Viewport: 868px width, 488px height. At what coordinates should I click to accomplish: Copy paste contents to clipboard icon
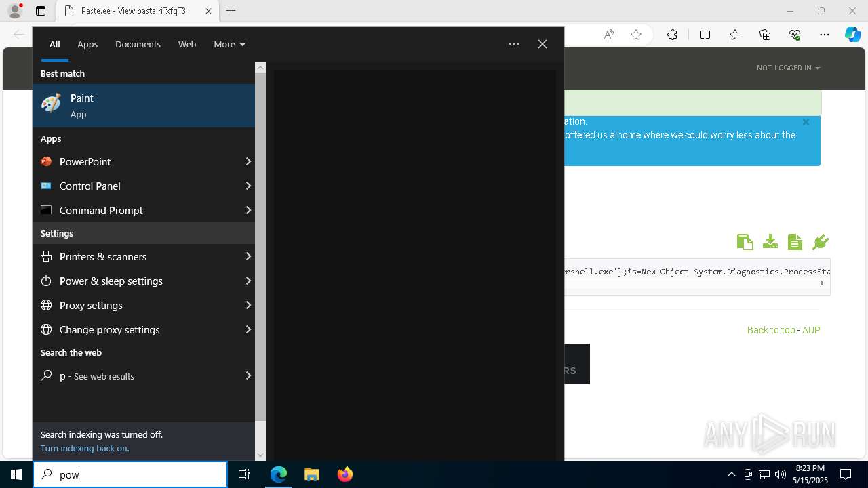coord(745,242)
